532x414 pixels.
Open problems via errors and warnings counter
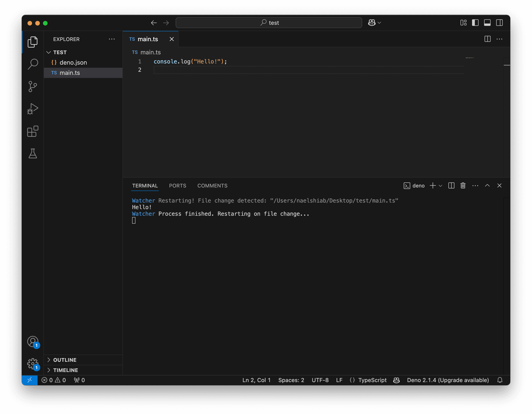(54, 380)
